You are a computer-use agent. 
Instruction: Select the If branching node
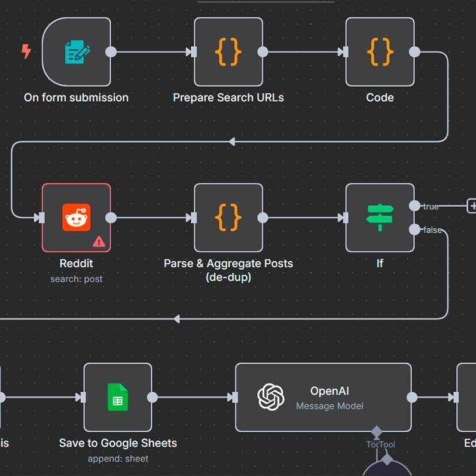tap(380, 218)
